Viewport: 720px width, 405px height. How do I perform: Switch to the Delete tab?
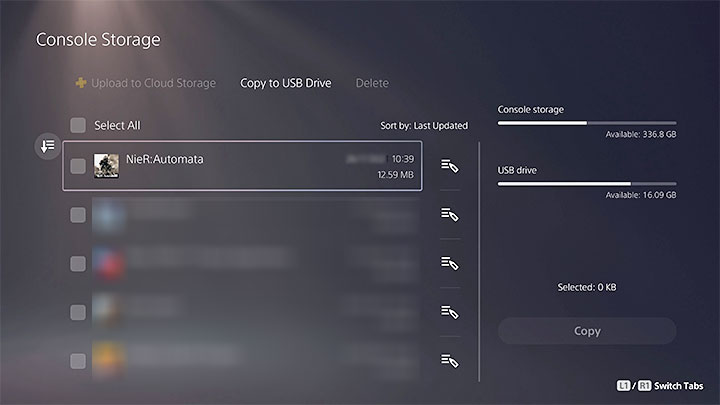(x=372, y=83)
